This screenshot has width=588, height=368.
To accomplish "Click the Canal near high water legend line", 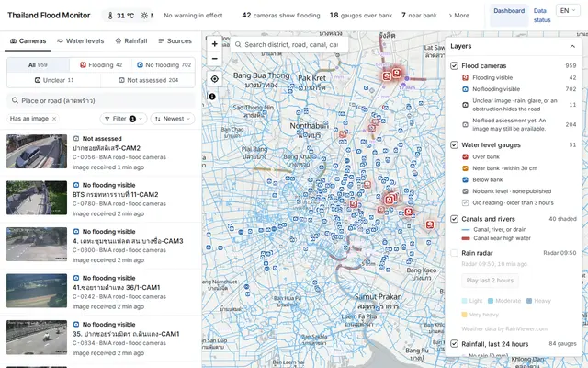I will [x=466, y=238].
